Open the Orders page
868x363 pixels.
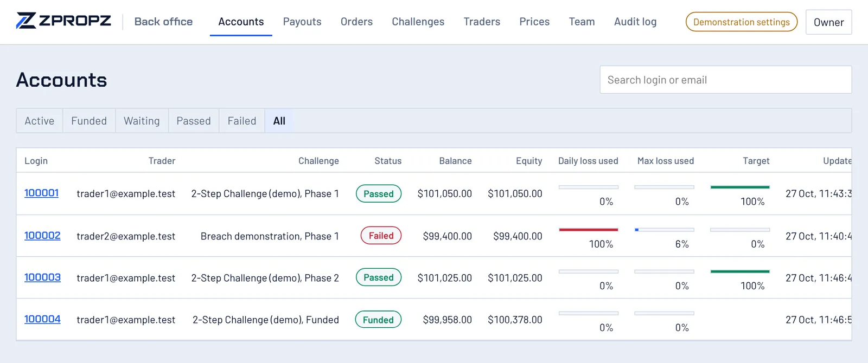356,22
